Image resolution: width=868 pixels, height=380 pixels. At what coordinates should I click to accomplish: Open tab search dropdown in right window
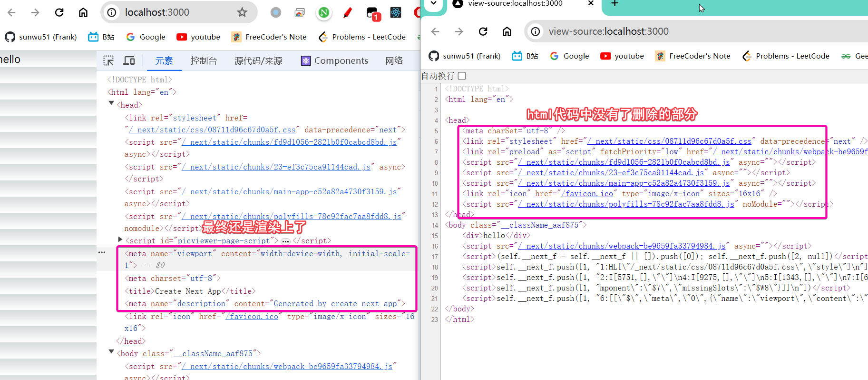click(434, 3)
